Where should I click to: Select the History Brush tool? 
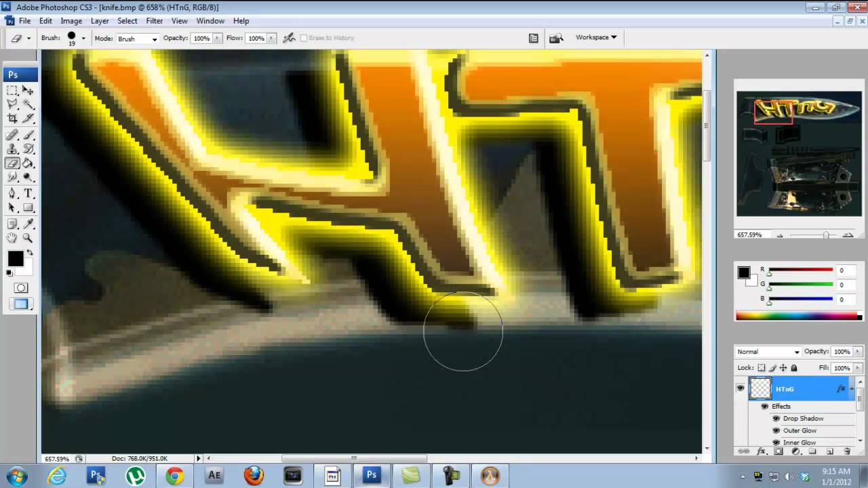28,149
